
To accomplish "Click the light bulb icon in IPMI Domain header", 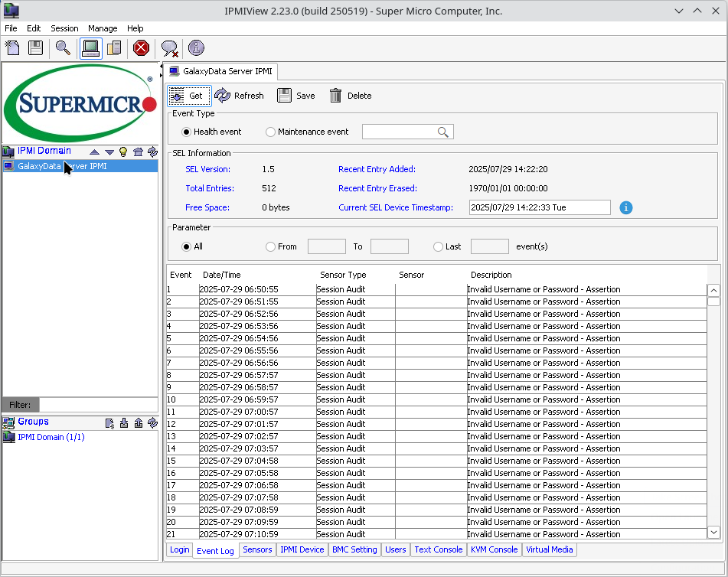I will (x=123, y=152).
